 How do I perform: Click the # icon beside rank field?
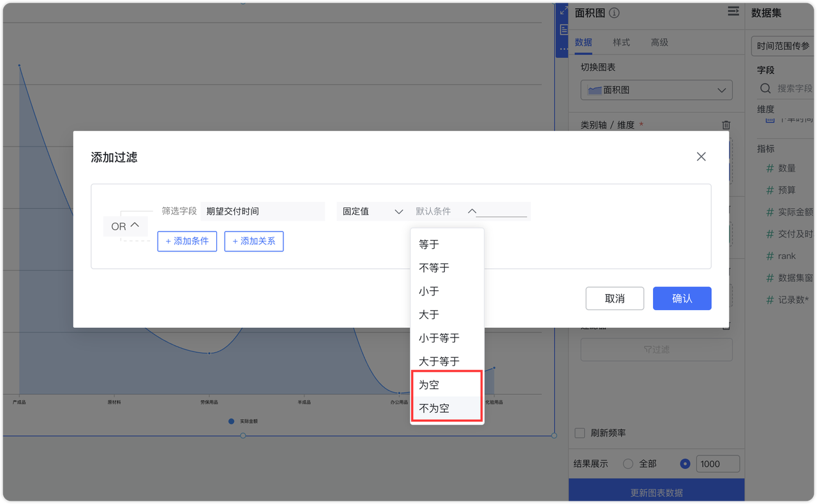(x=769, y=256)
